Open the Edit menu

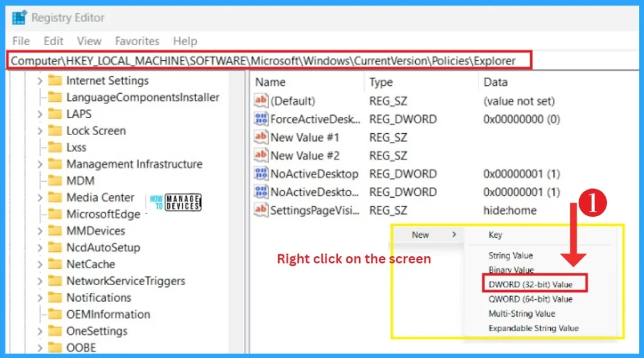pyautogui.click(x=53, y=41)
